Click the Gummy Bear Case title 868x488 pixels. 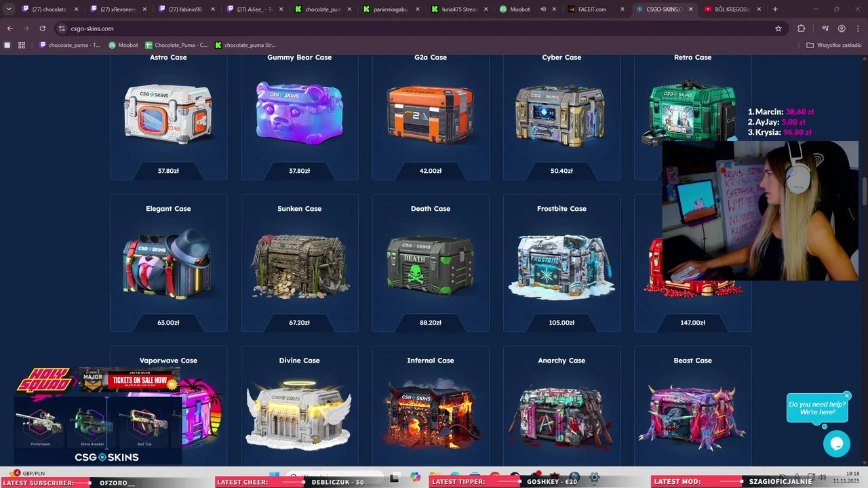(299, 58)
